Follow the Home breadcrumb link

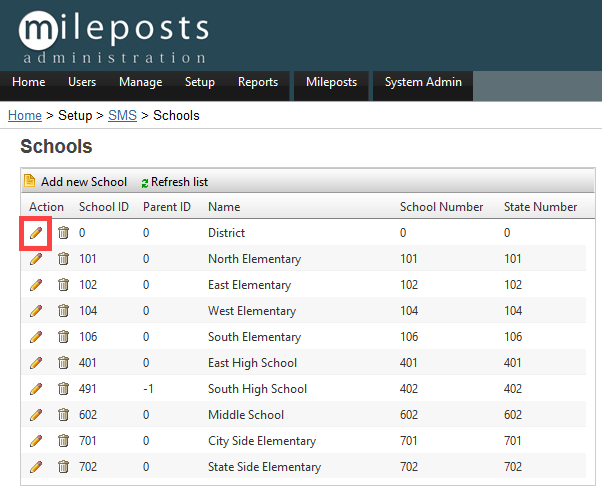pos(25,115)
